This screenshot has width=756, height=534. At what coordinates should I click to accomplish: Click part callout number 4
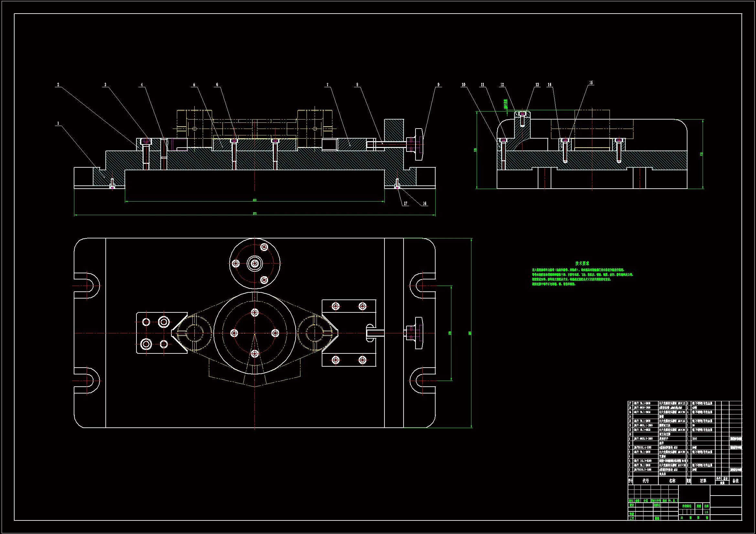click(142, 85)
